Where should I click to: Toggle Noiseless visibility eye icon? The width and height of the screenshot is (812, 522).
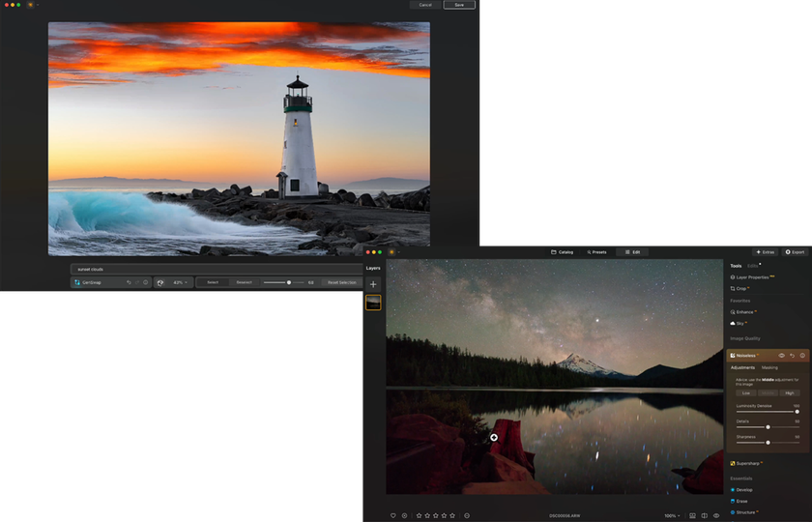pos(781,356)
